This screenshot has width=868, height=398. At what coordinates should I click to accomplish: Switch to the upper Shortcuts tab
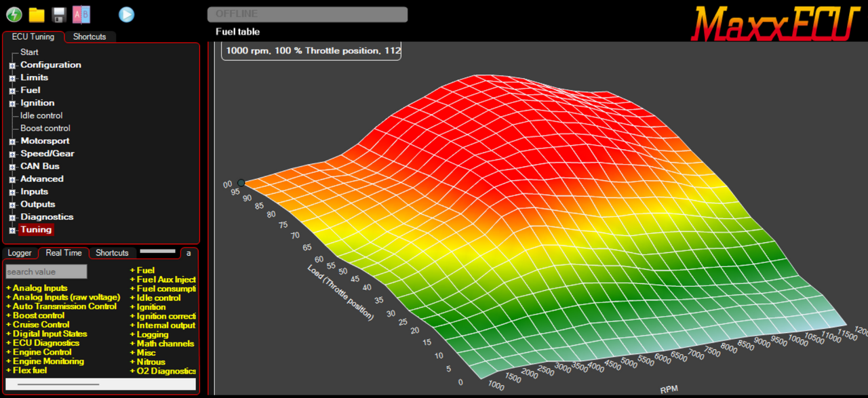coord(90,37)
